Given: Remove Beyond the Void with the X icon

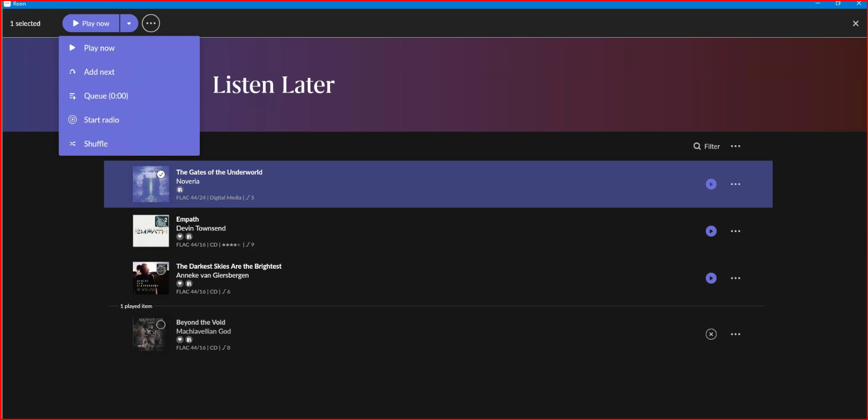Looking at the screenshot, I should click(x=711, y=334).
